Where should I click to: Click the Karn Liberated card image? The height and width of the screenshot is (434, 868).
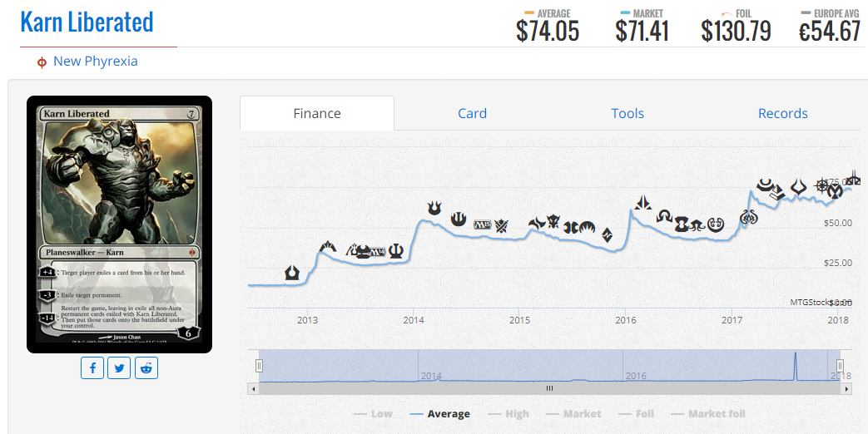click(x=119, y=224)
